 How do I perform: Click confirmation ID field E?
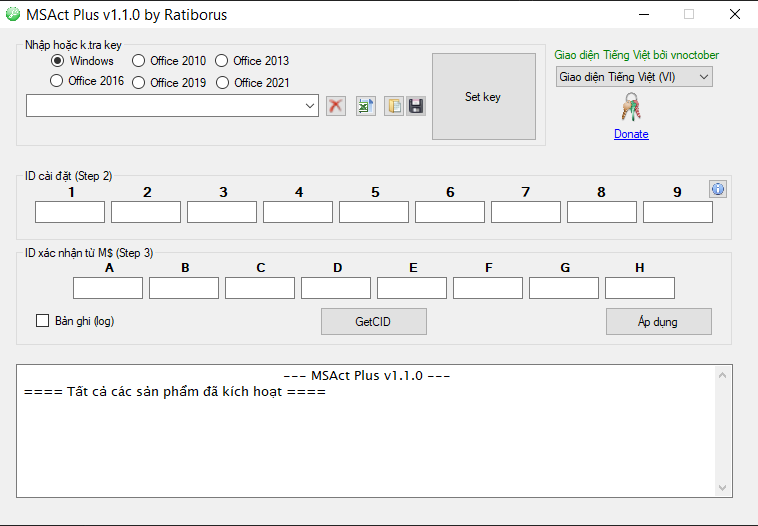click(x=412, y=288)
